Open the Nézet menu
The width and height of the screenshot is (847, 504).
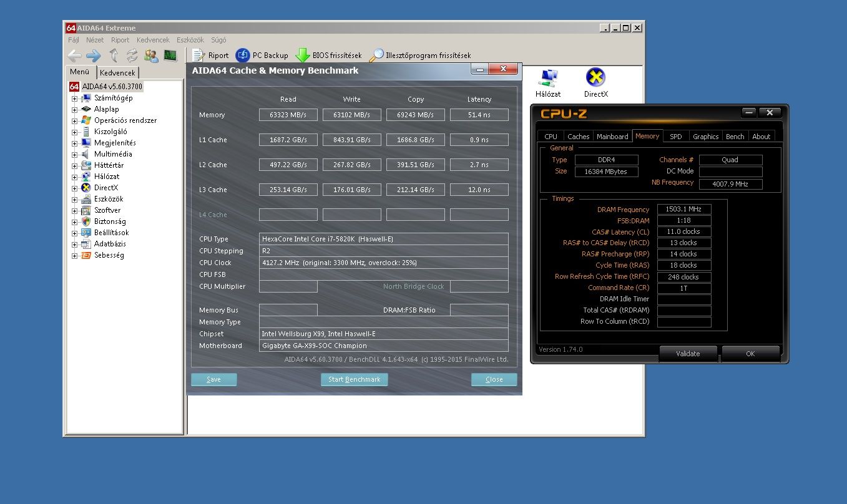95,40
